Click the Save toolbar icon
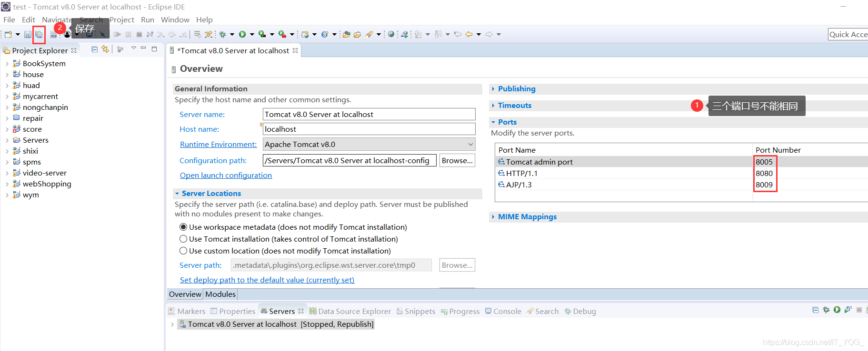The height and width of the screenshot is (351, 868). tap(28, 34)
